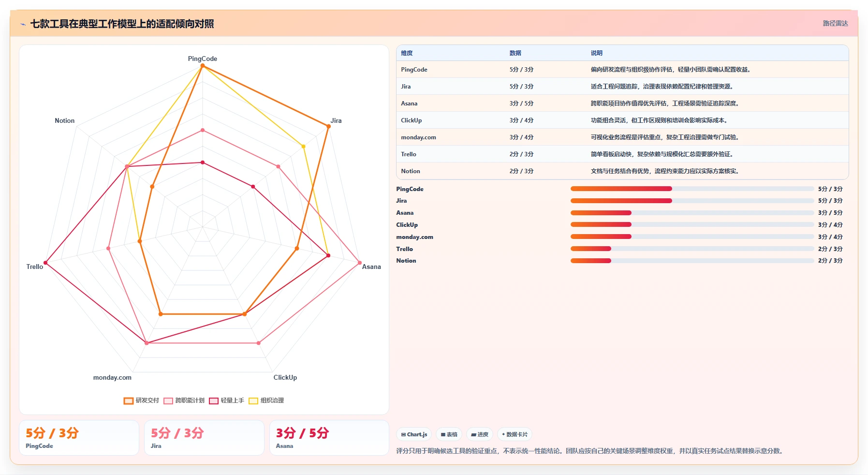Image resolution: width=868 pixels, height=475 pixels.
Task: Click the 维度 column header
Action: pyautogui.click(x=407, y=53)
